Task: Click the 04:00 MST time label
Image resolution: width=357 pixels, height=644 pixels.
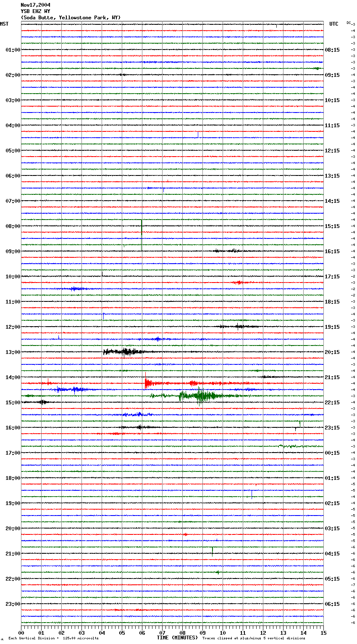Action: coord(13,126)
